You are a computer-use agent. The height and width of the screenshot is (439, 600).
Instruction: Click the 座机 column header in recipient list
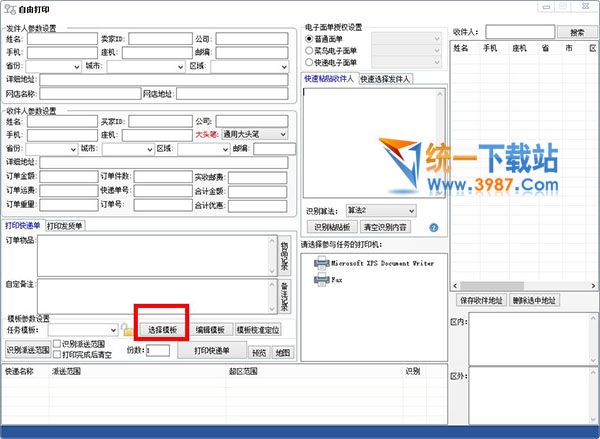pyautogui.click(x=520, y=48)
